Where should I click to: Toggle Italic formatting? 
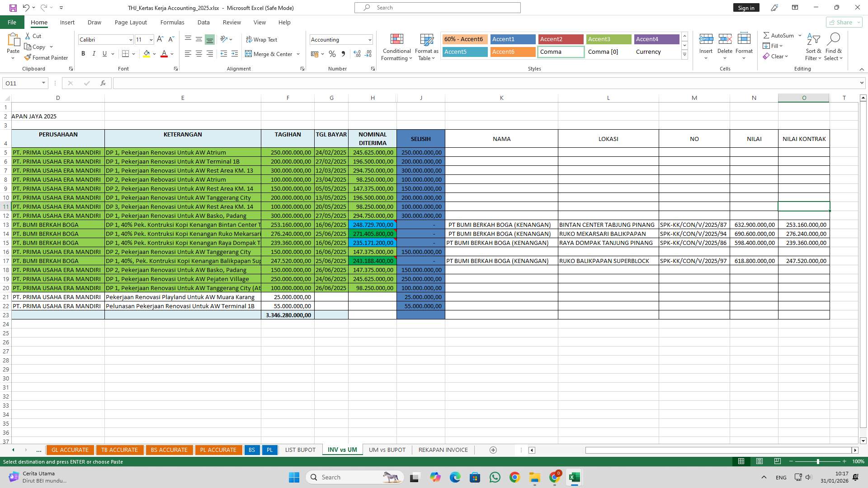pos(94,54)
